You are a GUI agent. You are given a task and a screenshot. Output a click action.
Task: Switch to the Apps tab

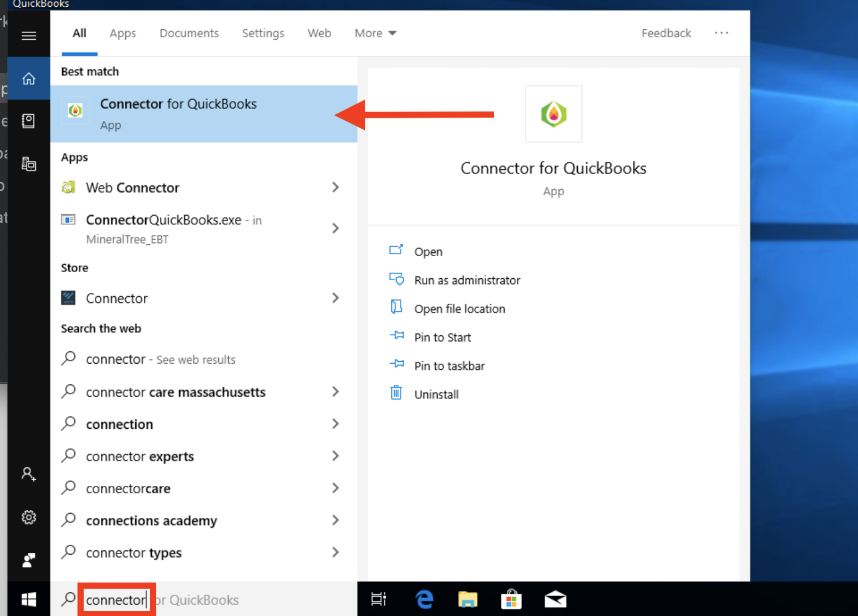[123, 33]
